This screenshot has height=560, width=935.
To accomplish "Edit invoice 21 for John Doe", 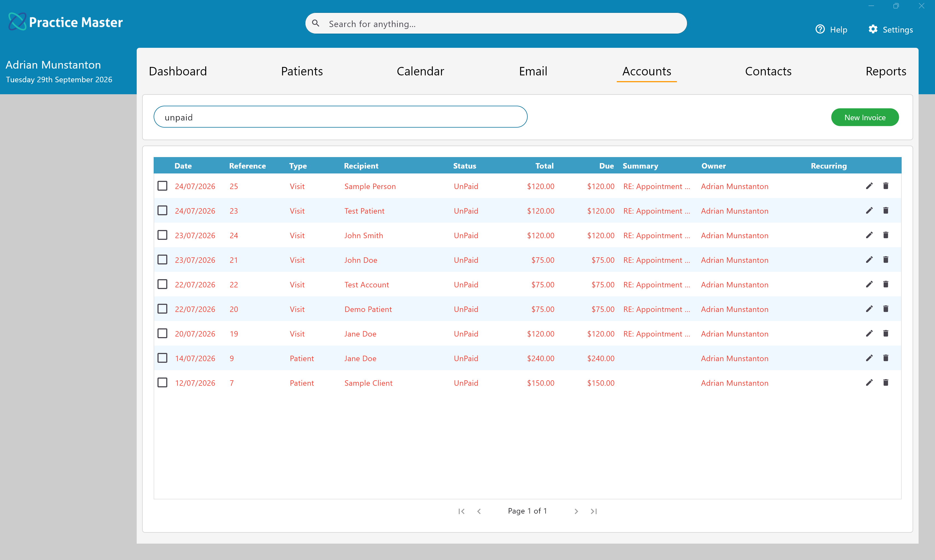I will 869,260.
